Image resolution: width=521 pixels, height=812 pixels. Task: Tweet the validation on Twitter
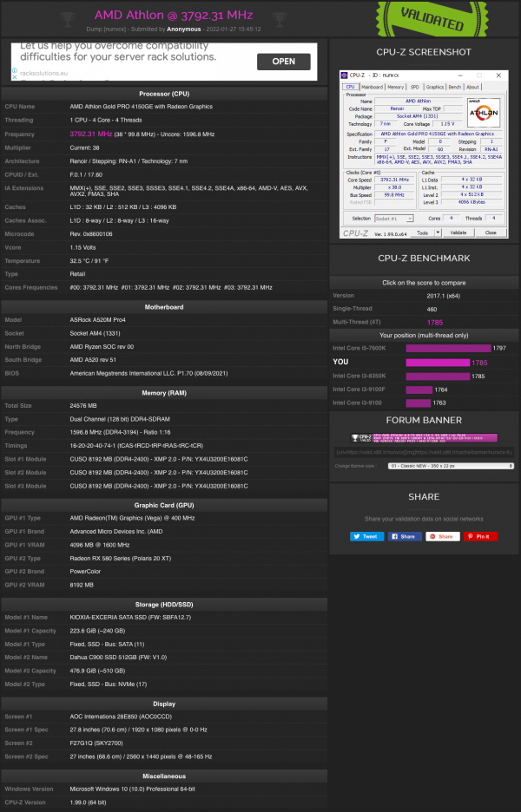(366, 536)
